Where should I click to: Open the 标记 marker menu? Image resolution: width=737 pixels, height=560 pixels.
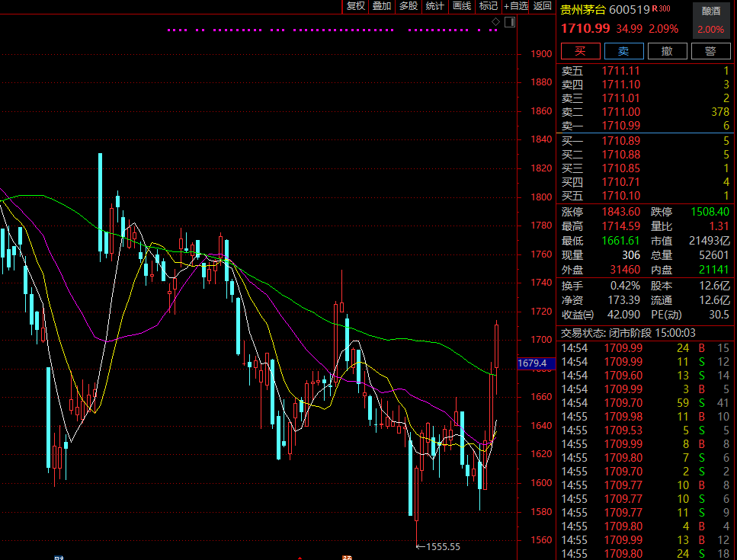pyautogui.click(x=489, y=6)
